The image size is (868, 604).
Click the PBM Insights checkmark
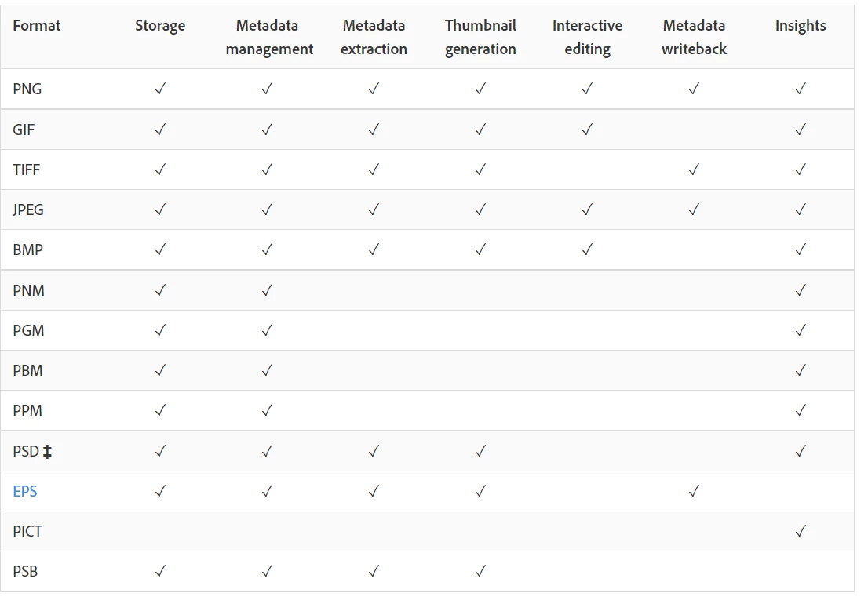801,370
